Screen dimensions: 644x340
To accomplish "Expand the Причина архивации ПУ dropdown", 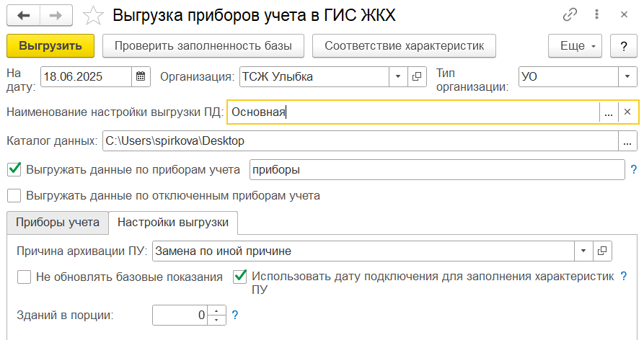I will [583, 251].
